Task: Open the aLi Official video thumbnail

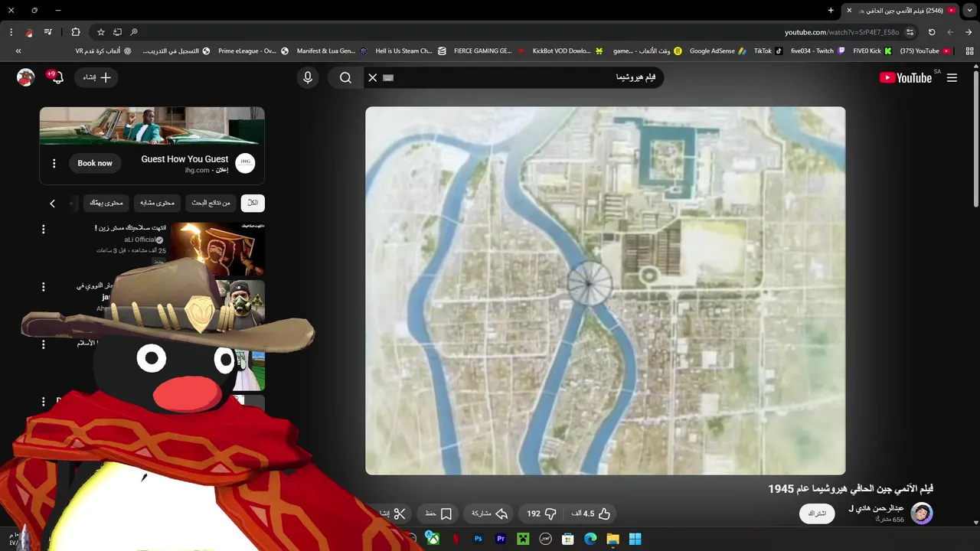Action: (217, 249)
